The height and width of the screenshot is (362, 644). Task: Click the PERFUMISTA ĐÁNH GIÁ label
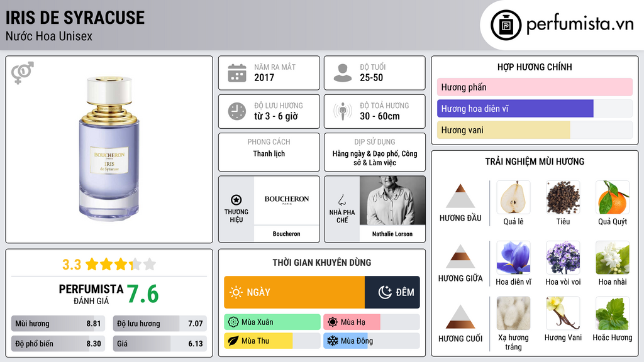pyautogui.click(x=91, y=294)
